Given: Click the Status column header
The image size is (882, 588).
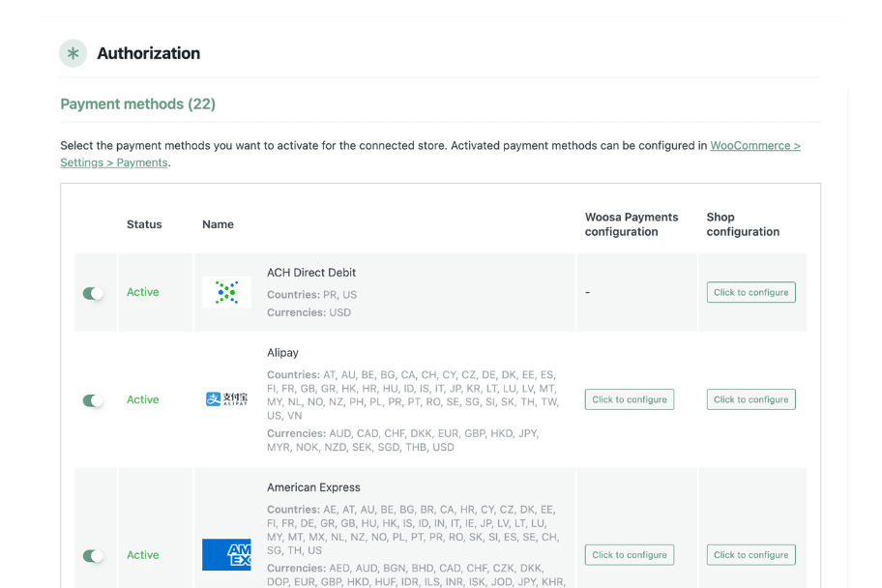Looking at the screenshot, I should click(x=144, y=224).
